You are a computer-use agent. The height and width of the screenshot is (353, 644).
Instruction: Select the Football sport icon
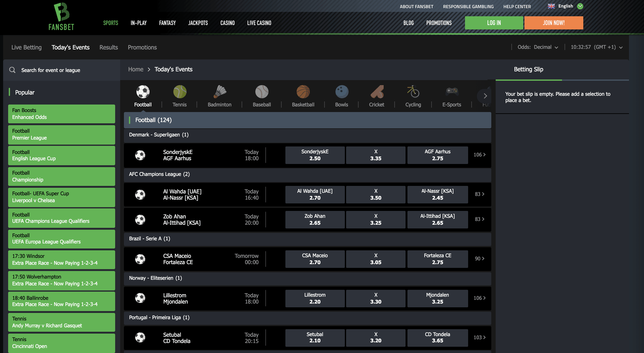(x=143, y=92)
